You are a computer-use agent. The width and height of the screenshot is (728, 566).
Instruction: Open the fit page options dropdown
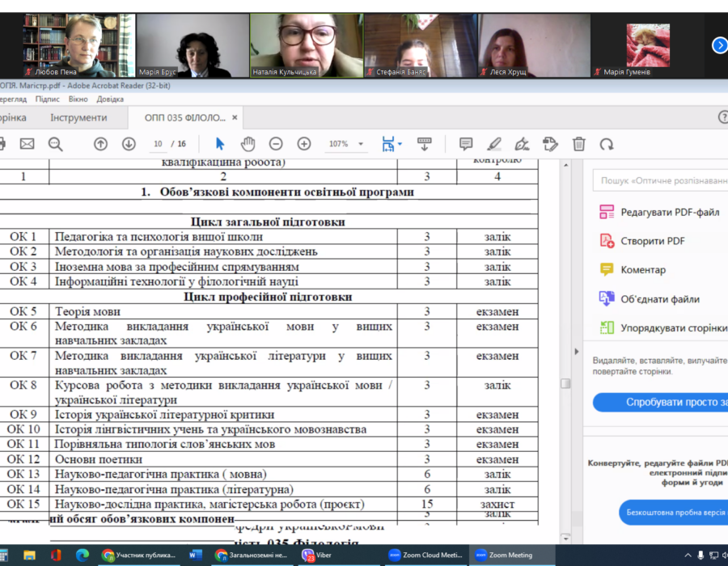pos(400,145)
